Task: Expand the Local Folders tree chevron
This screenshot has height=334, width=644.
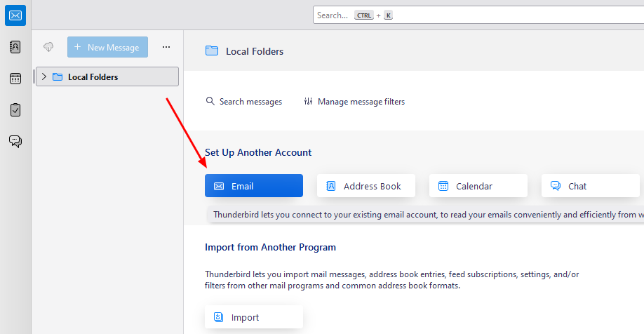Action: point(45,77)
